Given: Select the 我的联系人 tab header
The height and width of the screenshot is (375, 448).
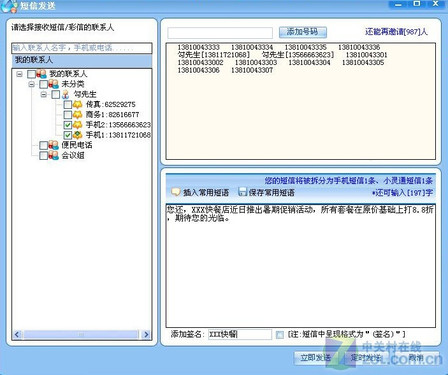Looking at the screenshot, I should (82, 60).
